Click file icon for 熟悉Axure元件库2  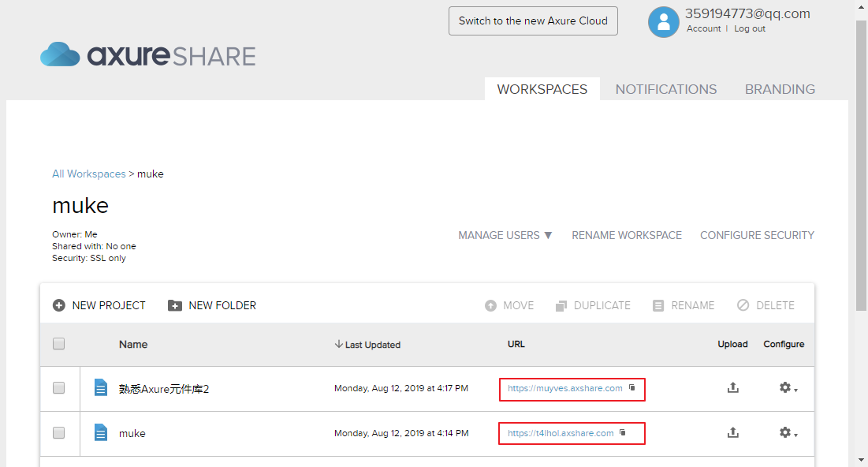pos(100,388)
